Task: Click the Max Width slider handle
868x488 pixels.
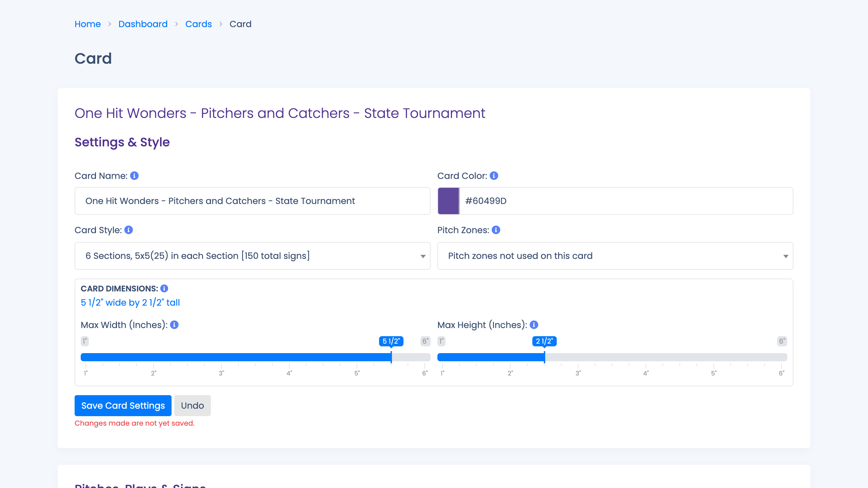Action: point(391,357)
